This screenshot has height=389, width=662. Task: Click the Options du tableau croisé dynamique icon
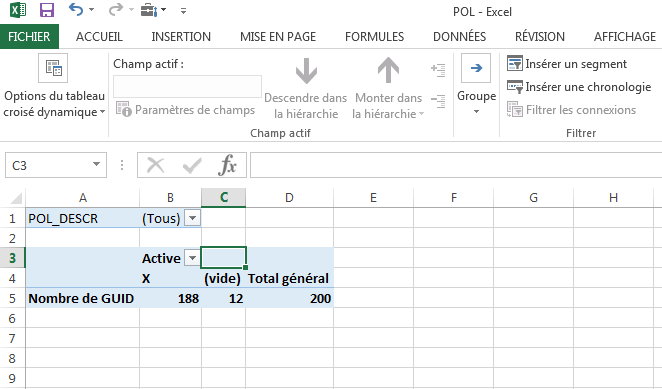pyautogui.click(x=53, y=68)
